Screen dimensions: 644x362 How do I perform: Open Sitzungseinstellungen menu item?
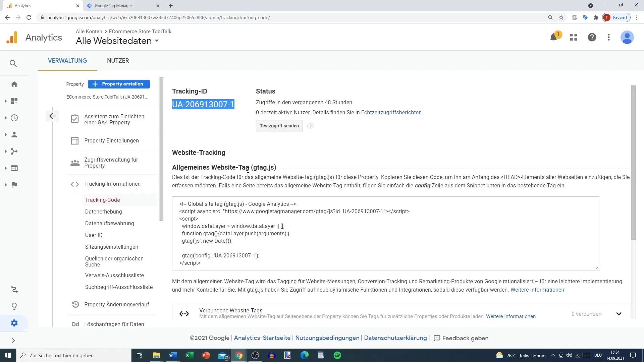tap(112, 247)
